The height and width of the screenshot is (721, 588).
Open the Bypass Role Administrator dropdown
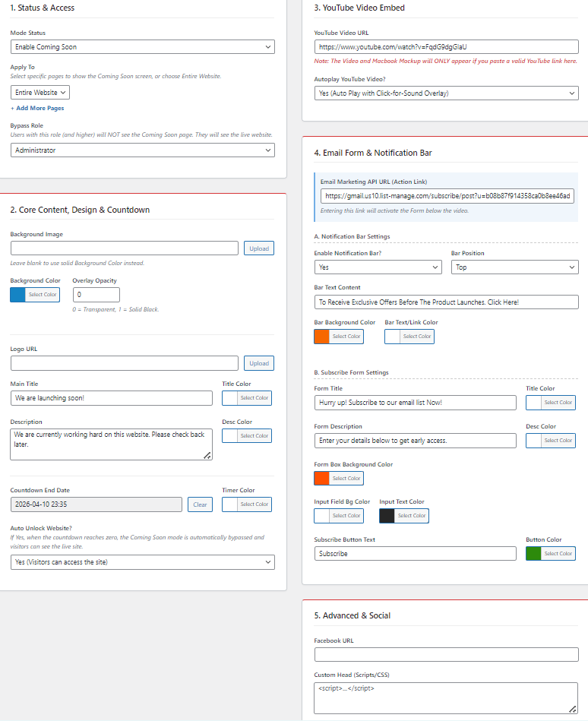[143, 150]
